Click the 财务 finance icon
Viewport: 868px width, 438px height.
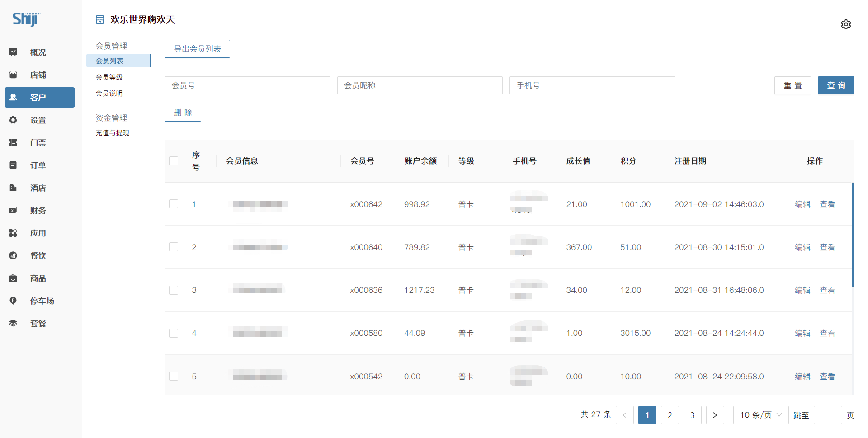(x=13, y=210)
